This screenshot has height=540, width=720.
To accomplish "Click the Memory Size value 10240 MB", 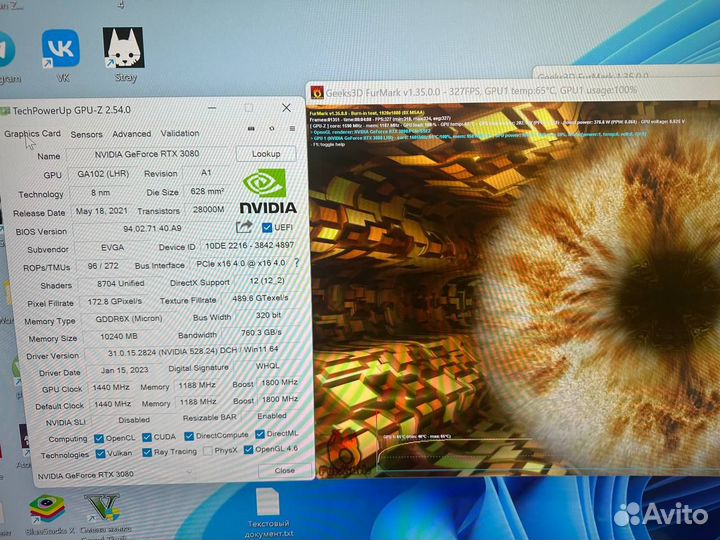I will click(x=119, y=337).
